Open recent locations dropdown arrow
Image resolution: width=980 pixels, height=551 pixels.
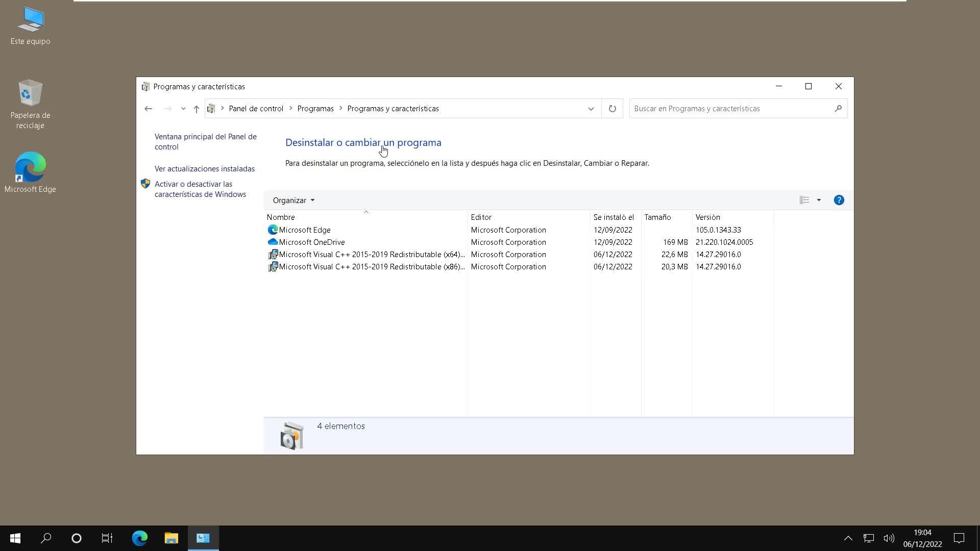(x=183, y=109)
